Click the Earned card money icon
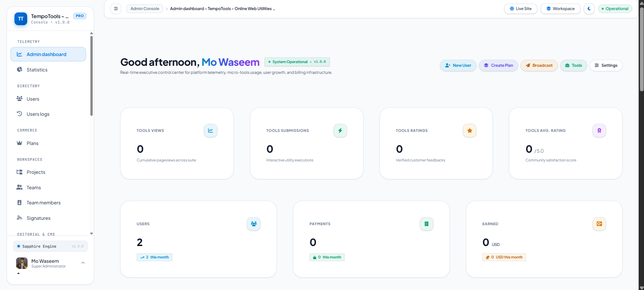 [x=599, y=224]
